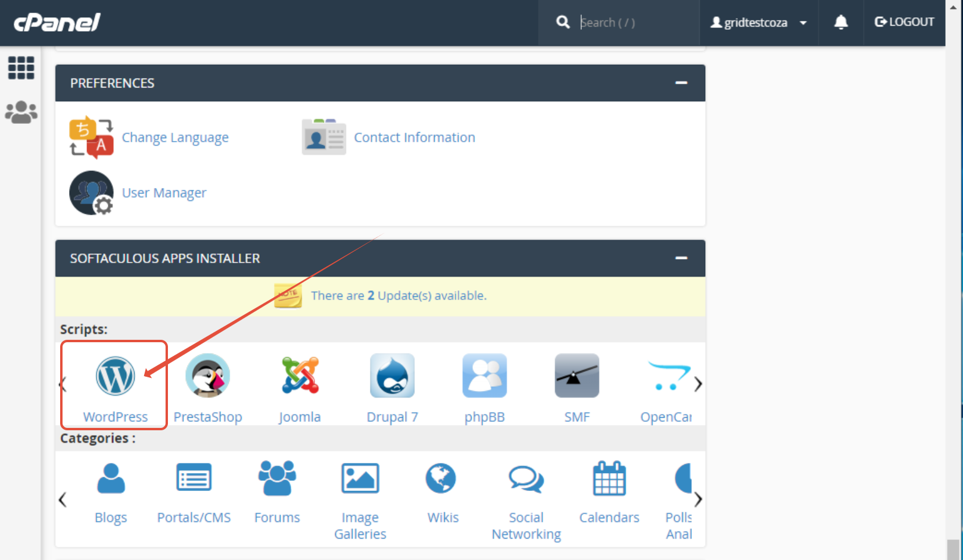Open the users icon in sidebar
The image size is (963, 560).
coord(21,112)
